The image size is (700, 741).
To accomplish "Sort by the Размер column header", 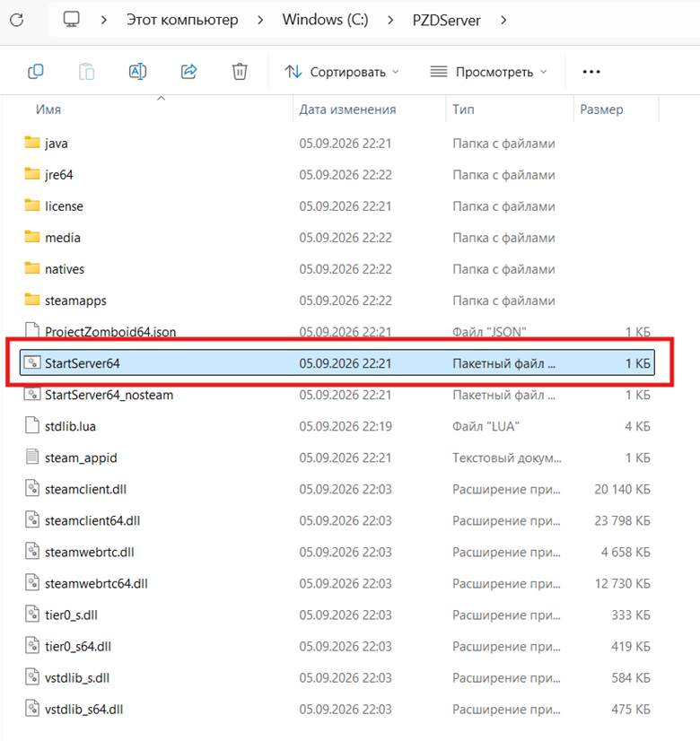I will pos(601,109).
